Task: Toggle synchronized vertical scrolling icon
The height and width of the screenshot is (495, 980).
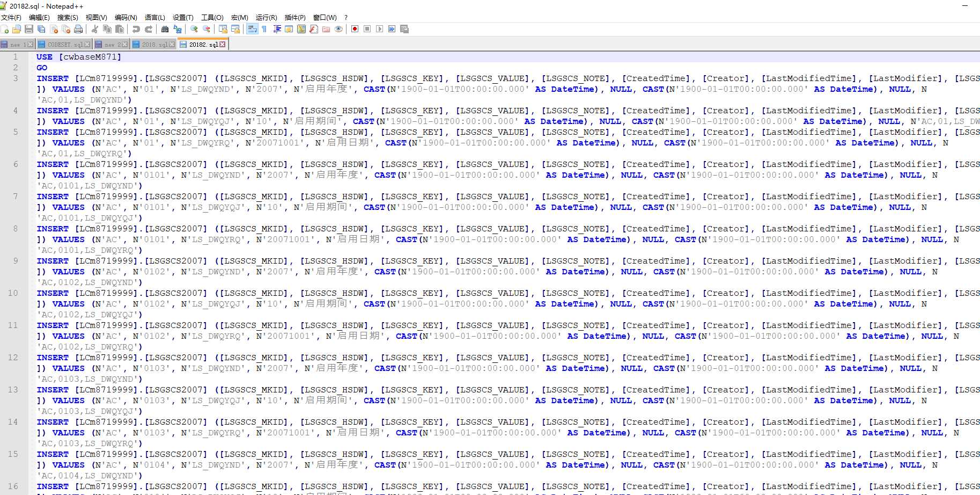Action: click(x=223, y=29)
